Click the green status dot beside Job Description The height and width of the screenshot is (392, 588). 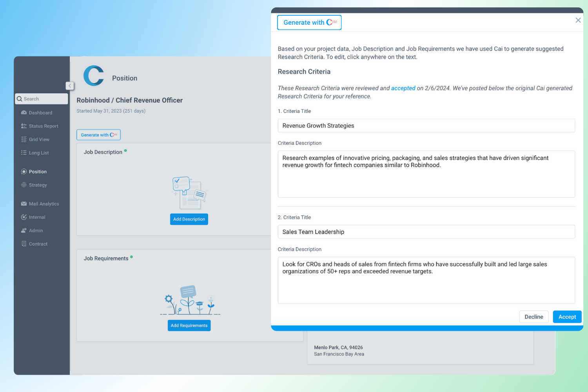[x=126, y=151]
